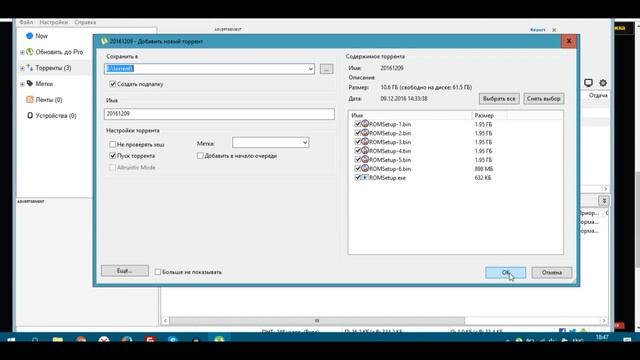Uncheck the ROMSetup.exe checkbox

click(358, 177)
